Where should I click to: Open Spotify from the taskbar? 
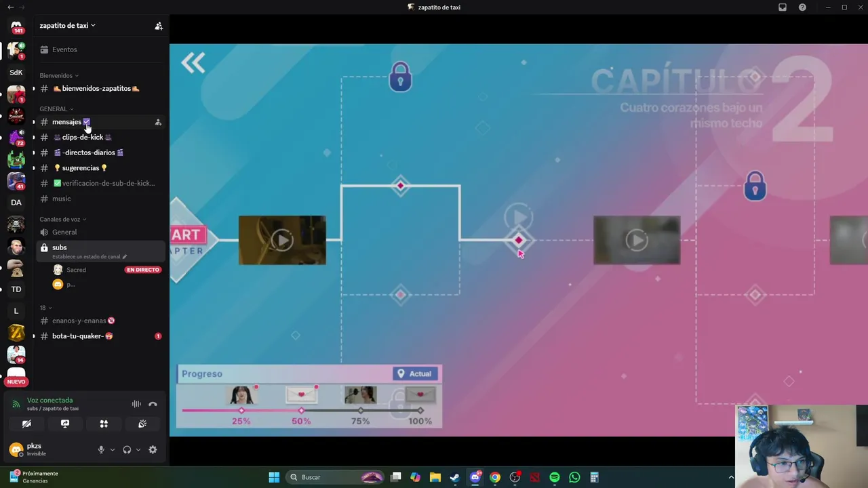coord(555,477)
